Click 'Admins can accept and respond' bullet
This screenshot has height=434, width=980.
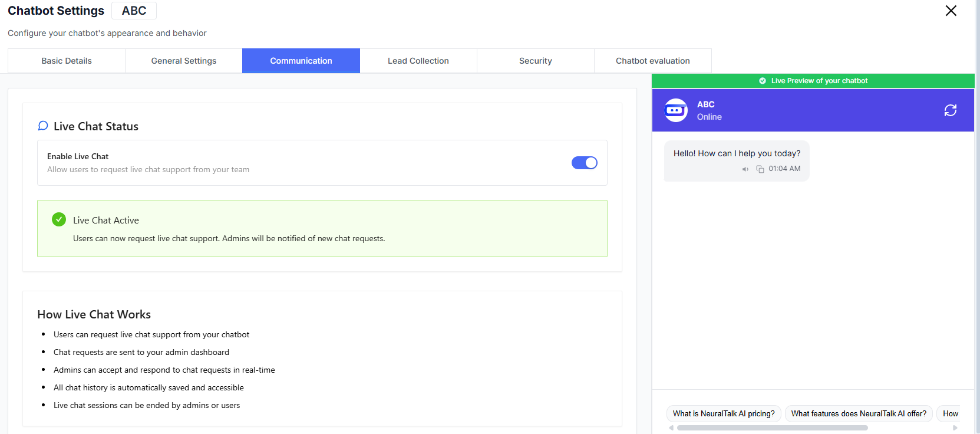tap(164, 370)
